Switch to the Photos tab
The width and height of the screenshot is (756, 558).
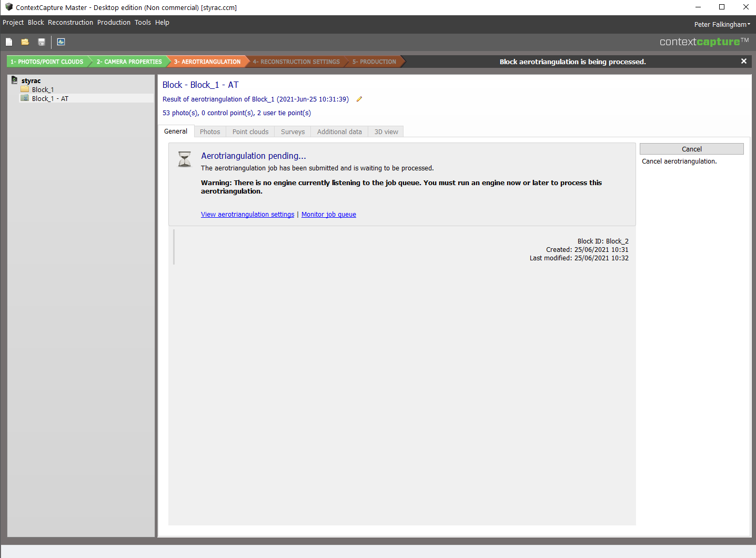(x=210, y=132)
